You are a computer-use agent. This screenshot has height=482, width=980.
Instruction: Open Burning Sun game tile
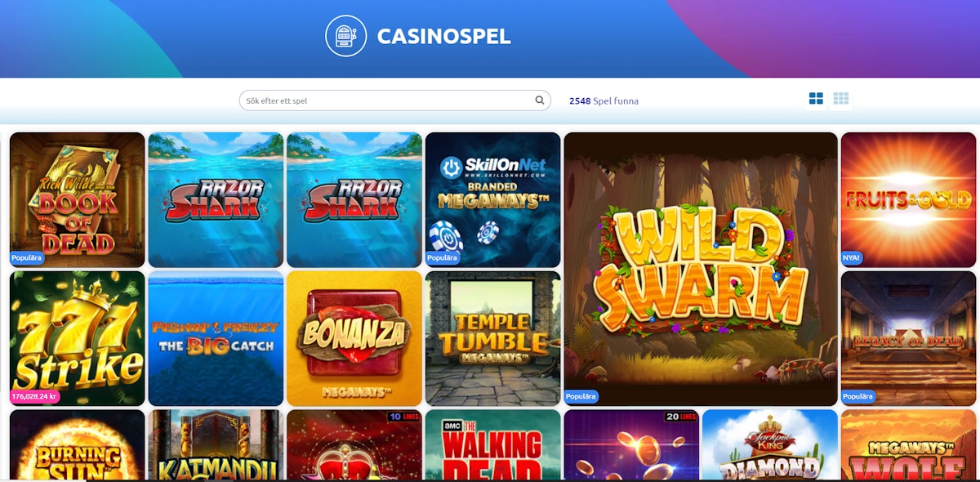77,445
